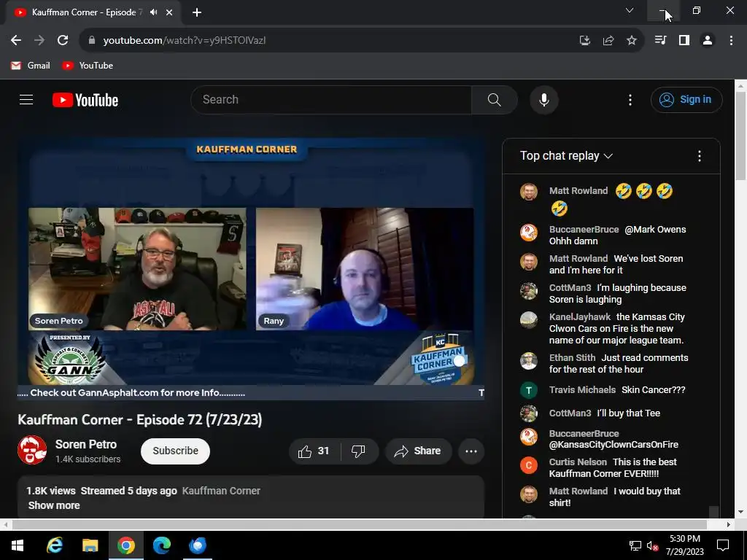Open File Explorer from taskbar
The image size is (747, 560).
pyautogui.click(x=90, y=545)
